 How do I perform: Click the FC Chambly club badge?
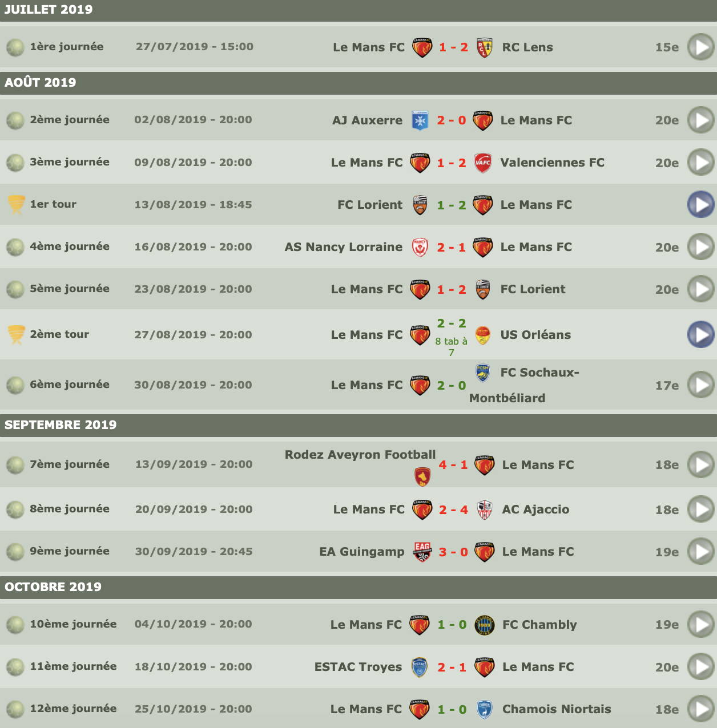coord(484,625)
